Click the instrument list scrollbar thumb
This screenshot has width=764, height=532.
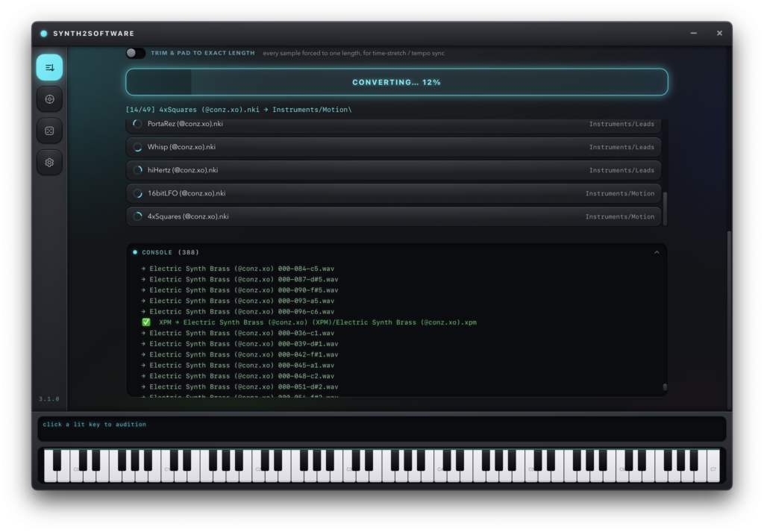tap(665, 208)
